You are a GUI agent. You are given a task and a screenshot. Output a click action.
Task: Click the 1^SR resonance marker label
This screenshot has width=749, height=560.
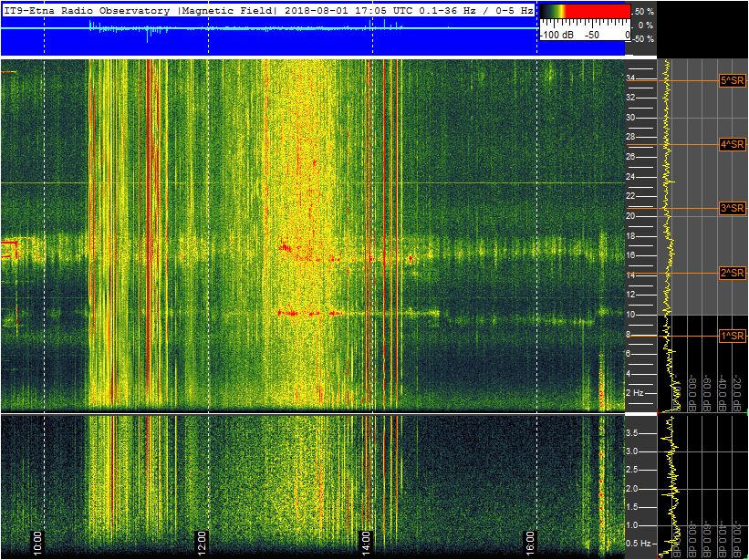tap(732, 336)
